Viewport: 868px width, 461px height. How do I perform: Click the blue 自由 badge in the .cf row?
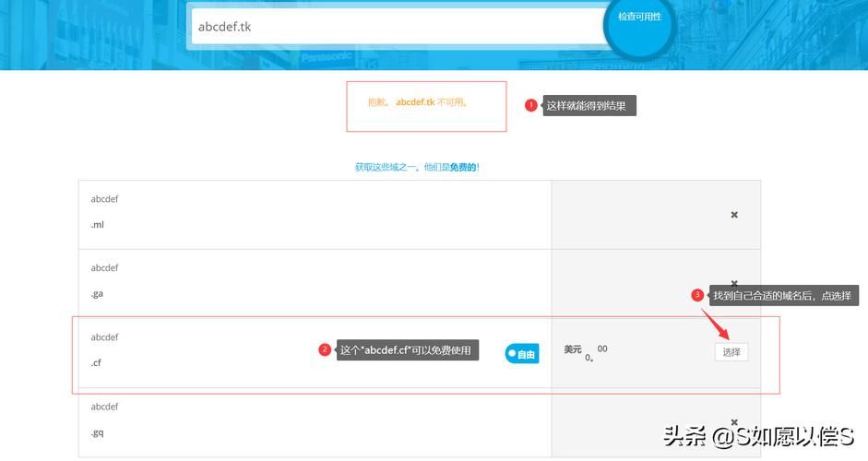pos(521,354)
